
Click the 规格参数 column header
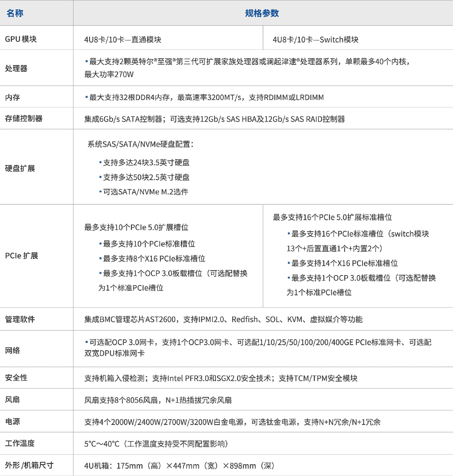pos(262,13)
